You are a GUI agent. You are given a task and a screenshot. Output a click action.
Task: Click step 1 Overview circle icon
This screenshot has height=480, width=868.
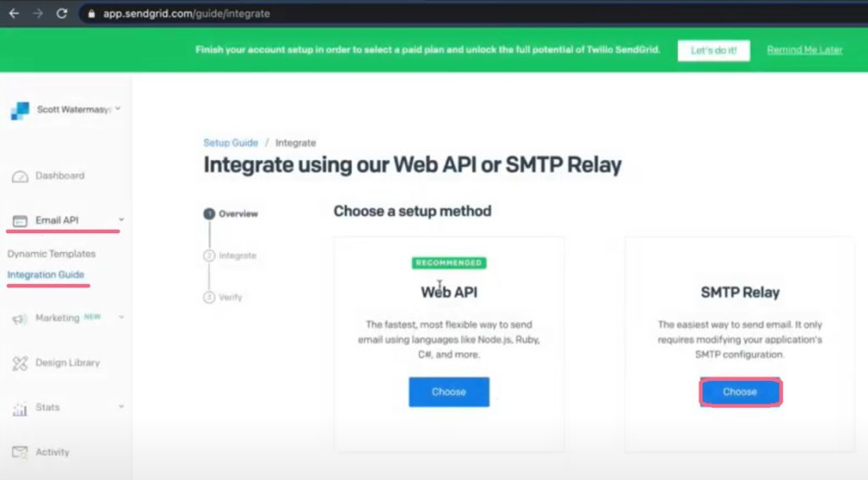(209, 214)
